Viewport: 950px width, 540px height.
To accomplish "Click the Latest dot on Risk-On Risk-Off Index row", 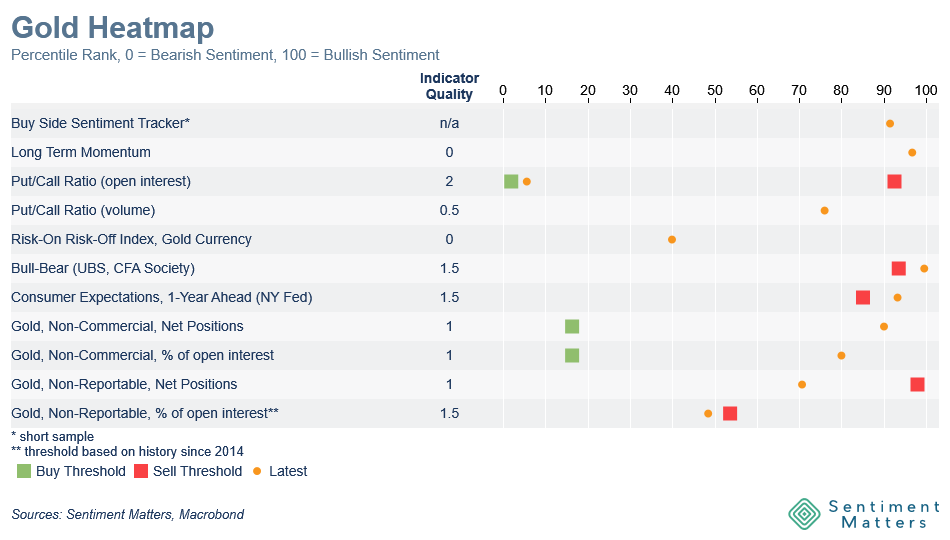I will [672, 239].
